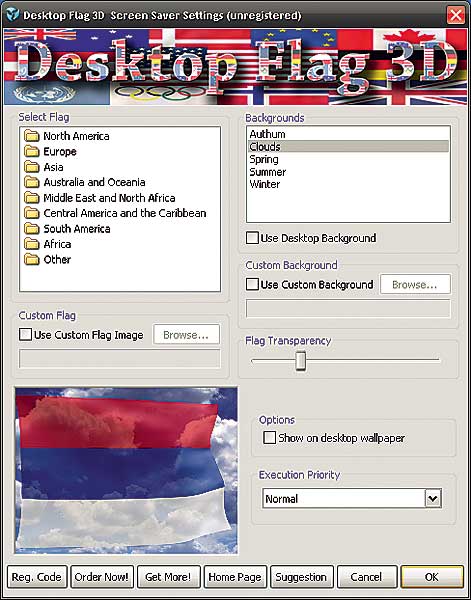Enable Use Desktop Background checkbox
Image resolution: width=471 pixels, height=600 pixels.
[252, 238]
